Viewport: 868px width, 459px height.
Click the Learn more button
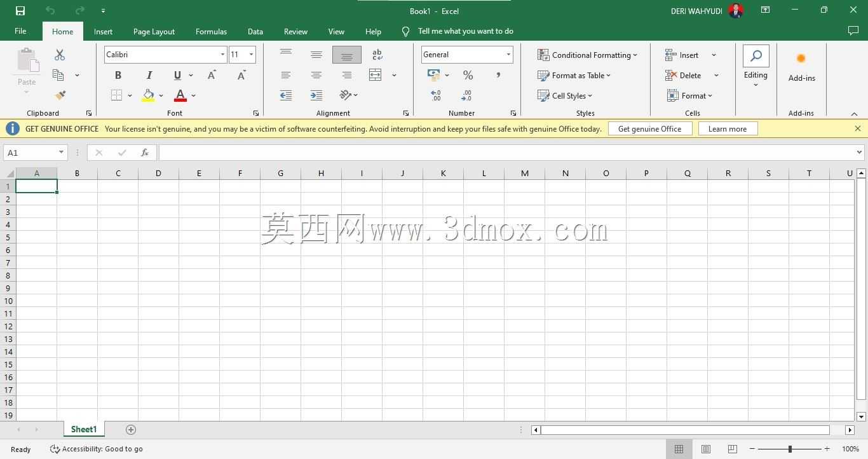[728, 128]
